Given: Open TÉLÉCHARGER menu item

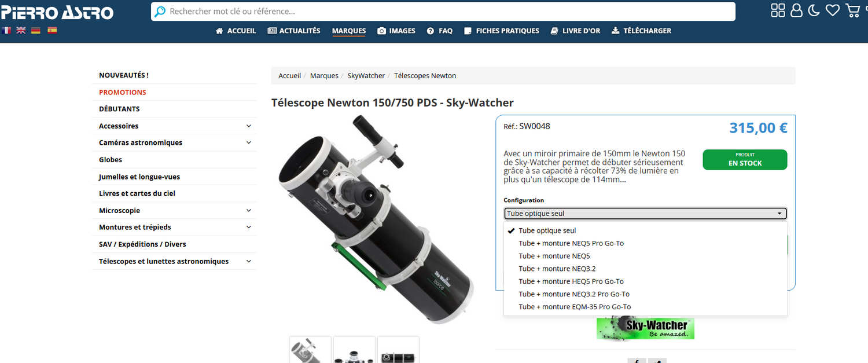Looking at the screenshot, I should [642, 31].
